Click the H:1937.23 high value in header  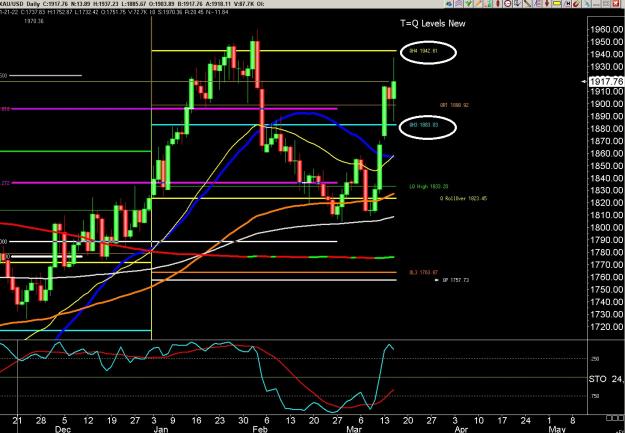[106, 3]
